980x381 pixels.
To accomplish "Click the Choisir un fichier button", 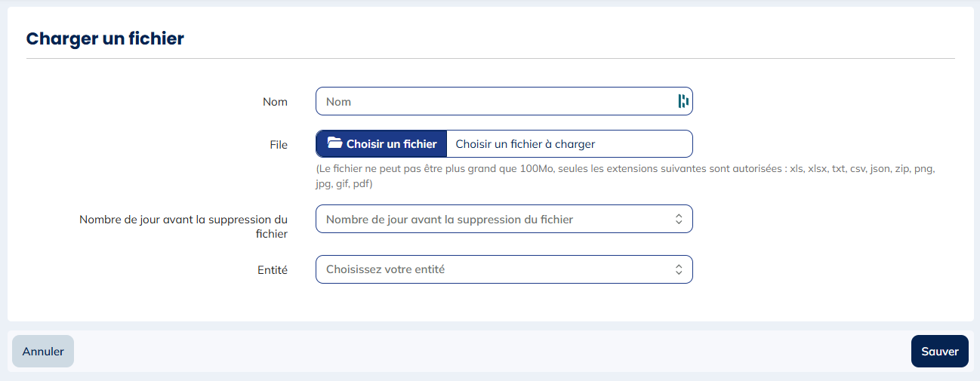I will tap(381, 143).
